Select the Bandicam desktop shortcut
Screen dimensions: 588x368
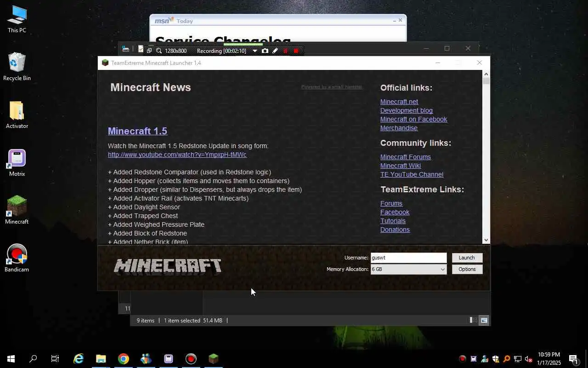[17, 259]
